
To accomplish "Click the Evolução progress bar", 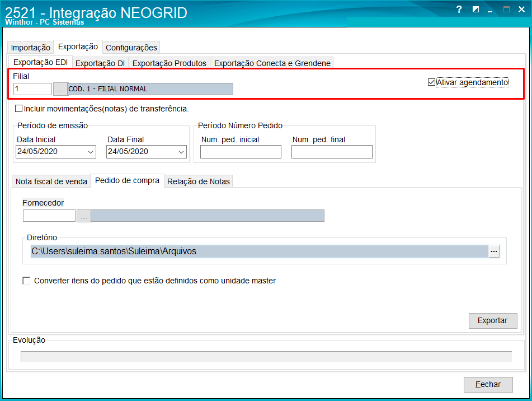I will pyautogui.click(x=266, y=357).
